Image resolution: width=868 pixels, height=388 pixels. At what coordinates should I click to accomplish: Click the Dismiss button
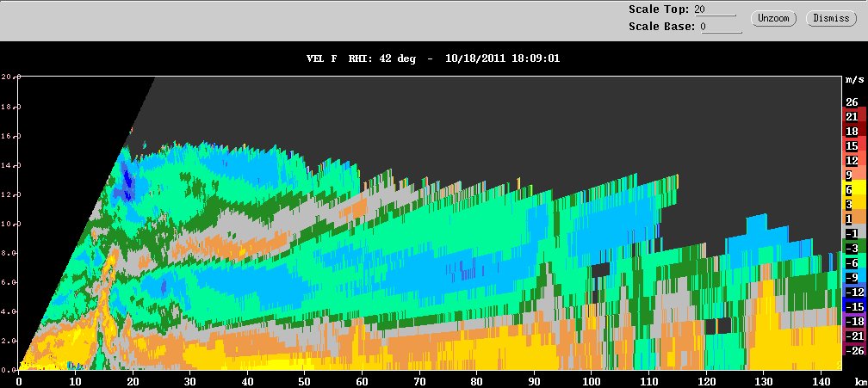[x=831, y=18]
